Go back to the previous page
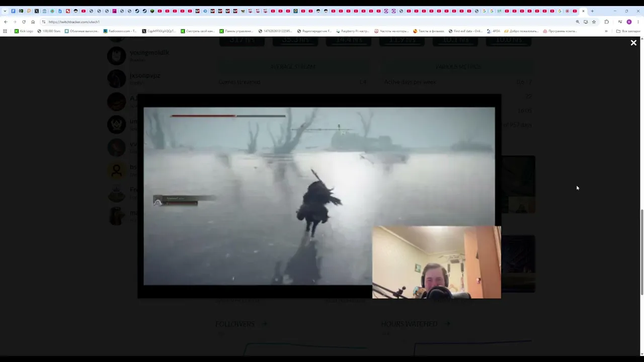The width and height of the screenshot is (644, 362). (6, 22)
